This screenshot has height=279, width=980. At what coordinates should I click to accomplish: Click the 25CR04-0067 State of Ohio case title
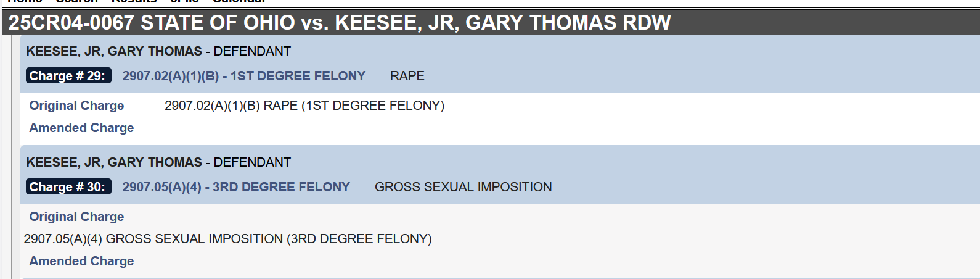(x=340, y=23)
